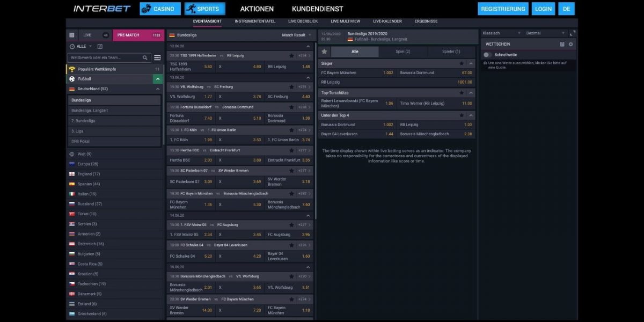Click the CASINO button with chips icon
Image resolution: width=644 pixels, height=322 pixels.
160,9
